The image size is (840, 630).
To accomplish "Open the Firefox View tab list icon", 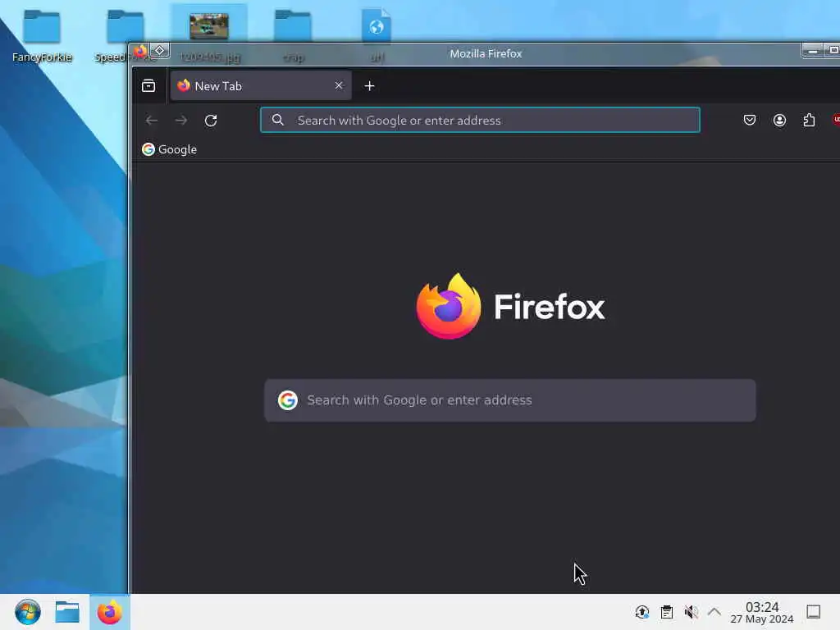I will pyautogui.click(x=148, y=85).
